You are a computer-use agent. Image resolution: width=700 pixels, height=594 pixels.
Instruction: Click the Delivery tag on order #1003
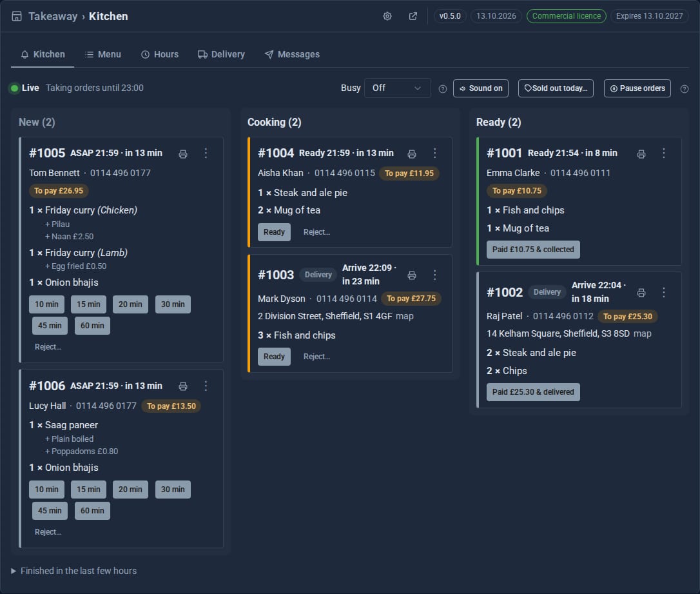click(x=318, y=275)
